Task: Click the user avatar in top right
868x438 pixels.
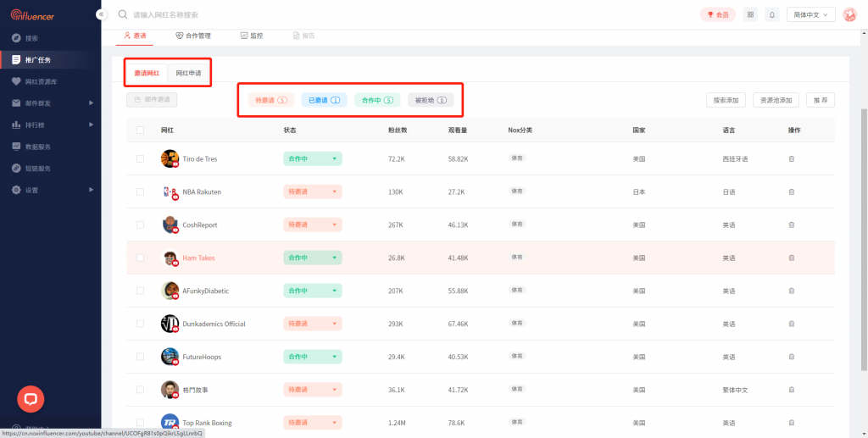Action: click(x=849, y=14)
